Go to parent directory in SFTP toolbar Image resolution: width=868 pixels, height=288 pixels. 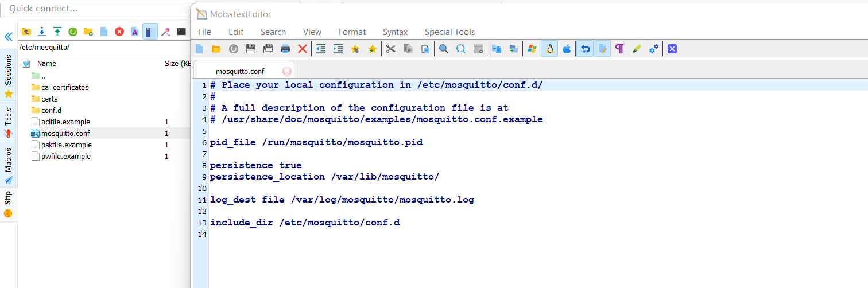coord(26,32)
